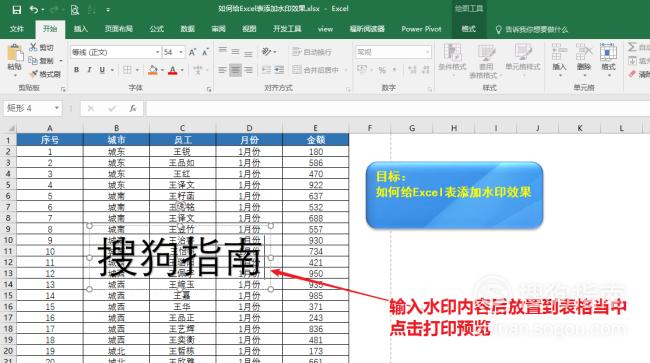Insert function with fx icon
This screenshot has height=363, width=650.
132,108
